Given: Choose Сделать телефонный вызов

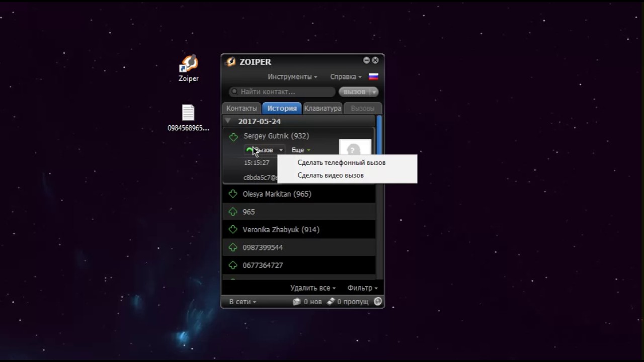Looking at the screenshot, I should (x=347, y=162).
